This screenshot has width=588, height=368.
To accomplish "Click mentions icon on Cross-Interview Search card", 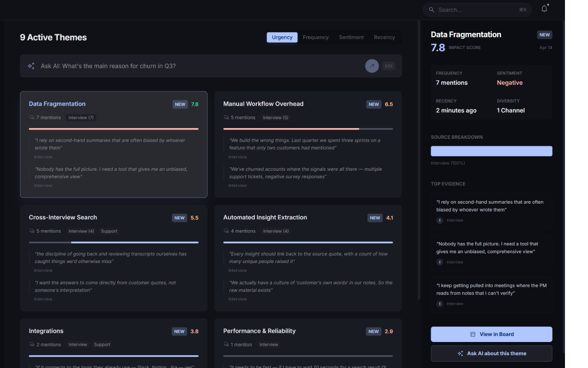I will pos(32,231).
